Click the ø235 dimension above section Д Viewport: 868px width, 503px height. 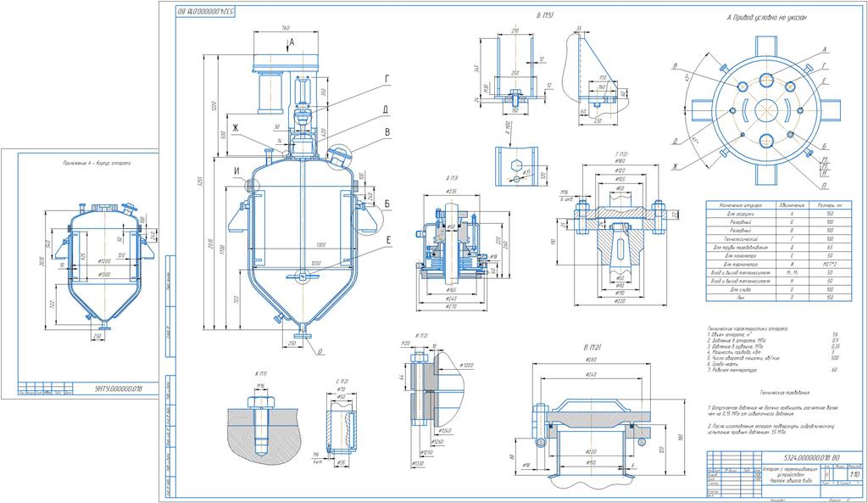tap(451, 191)
